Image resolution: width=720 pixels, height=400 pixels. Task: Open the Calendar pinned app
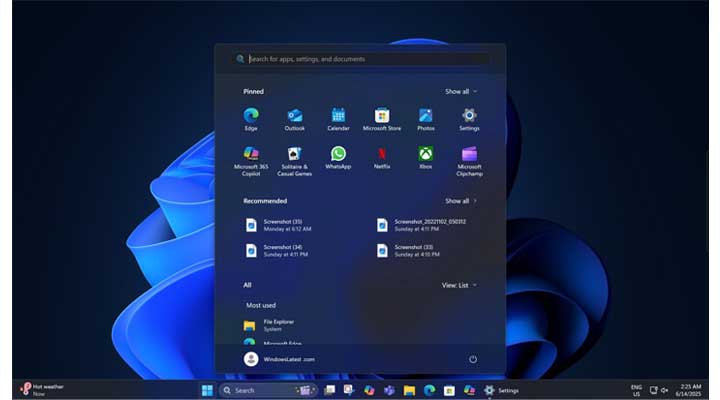338,119
